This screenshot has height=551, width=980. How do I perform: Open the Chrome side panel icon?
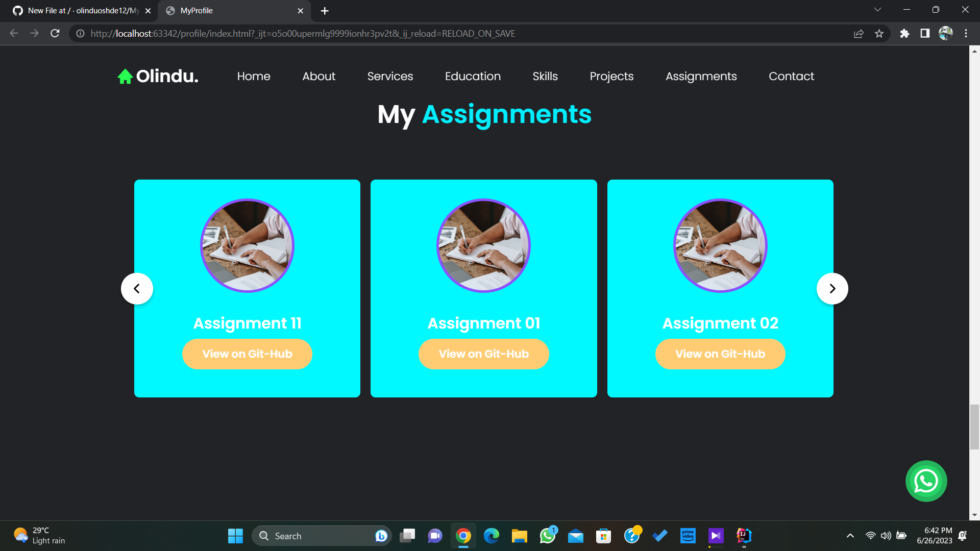pos(925,34)
